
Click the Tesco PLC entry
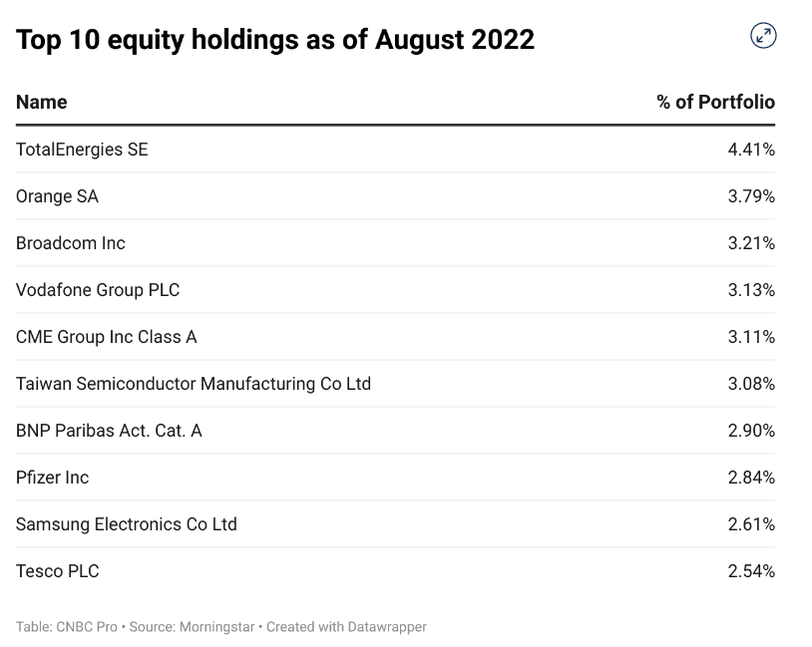tap(57, 571)
